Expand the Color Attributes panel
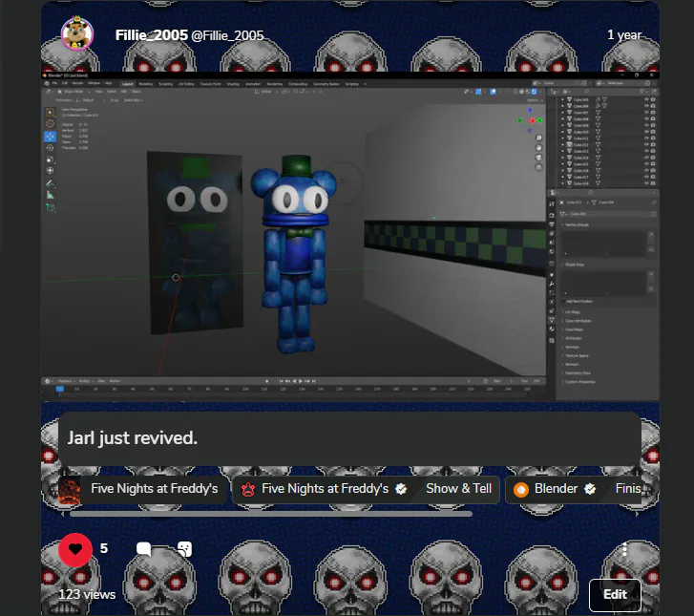Screen dimensions: 694x616 click(x=577, y=321)
